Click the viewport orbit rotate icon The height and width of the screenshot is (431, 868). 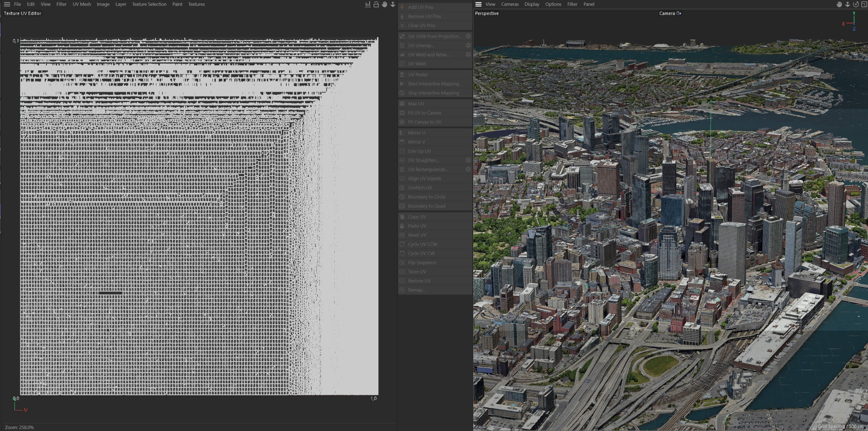click(856, 4)
